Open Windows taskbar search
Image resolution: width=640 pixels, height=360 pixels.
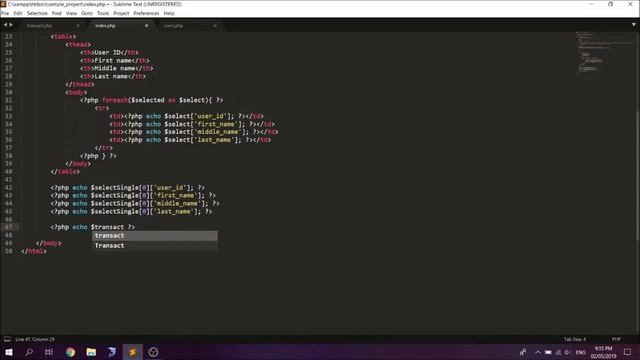tap(29, 352)
